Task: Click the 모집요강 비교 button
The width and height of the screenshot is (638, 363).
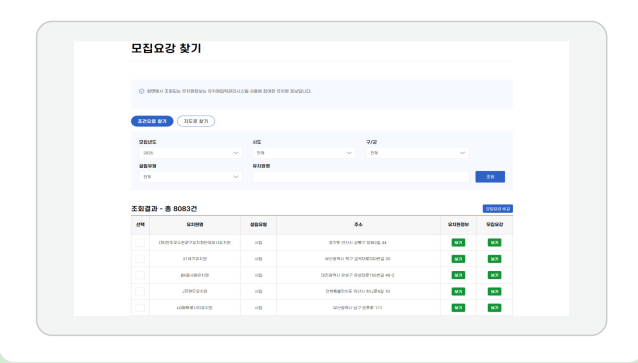Action: point(498,209)
